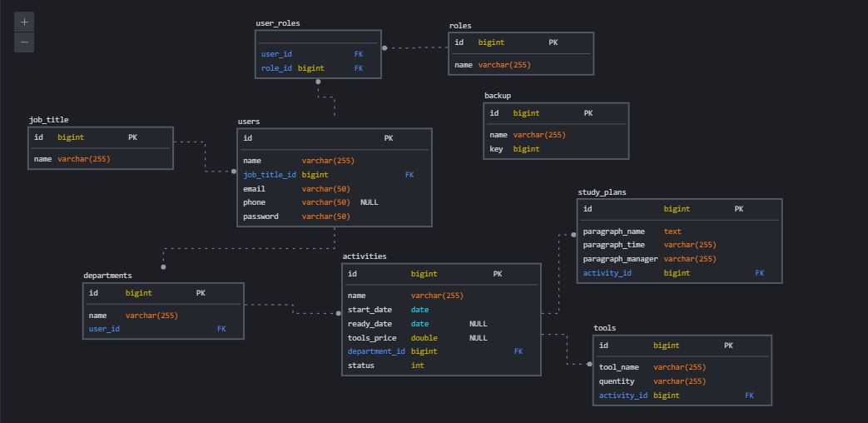Select job_title_id field in users table
Viewport: 868px width, 423px height.
335,174
